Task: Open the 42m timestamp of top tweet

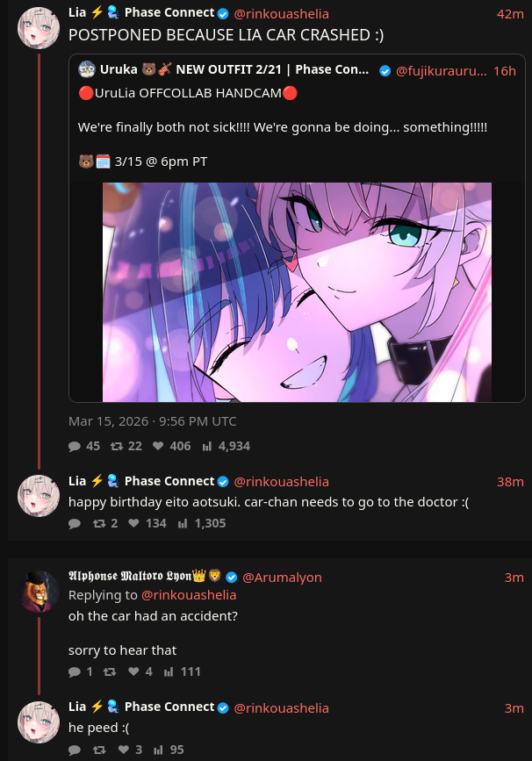Action: [510, 14]
